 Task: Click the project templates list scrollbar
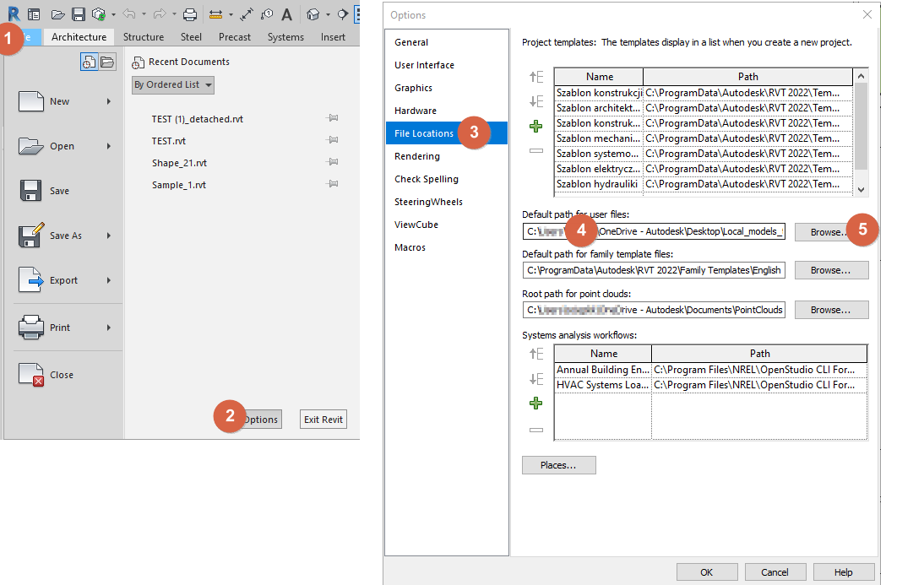[861, 127]
